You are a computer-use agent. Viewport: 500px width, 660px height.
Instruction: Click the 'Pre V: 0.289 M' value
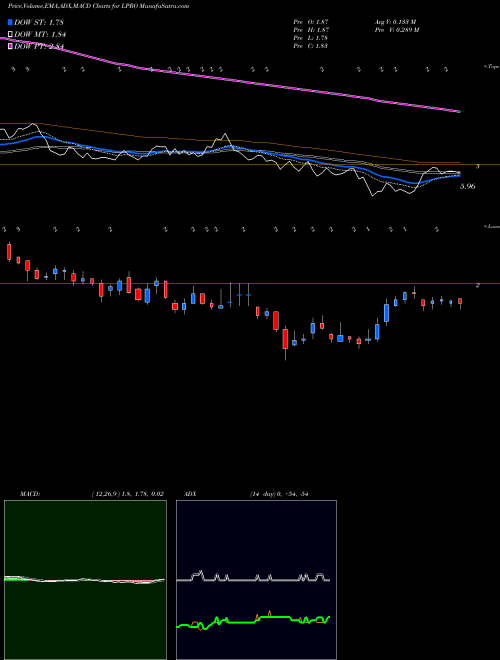(396, 30)
